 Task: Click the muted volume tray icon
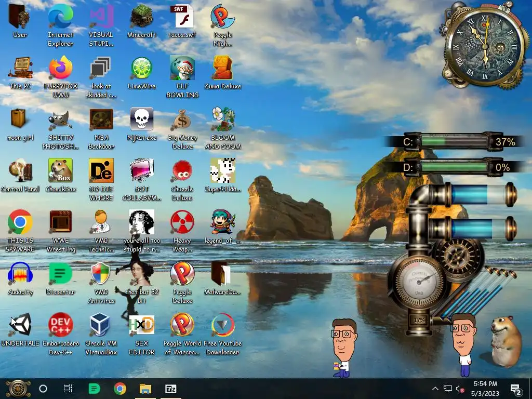pos(460,389)
